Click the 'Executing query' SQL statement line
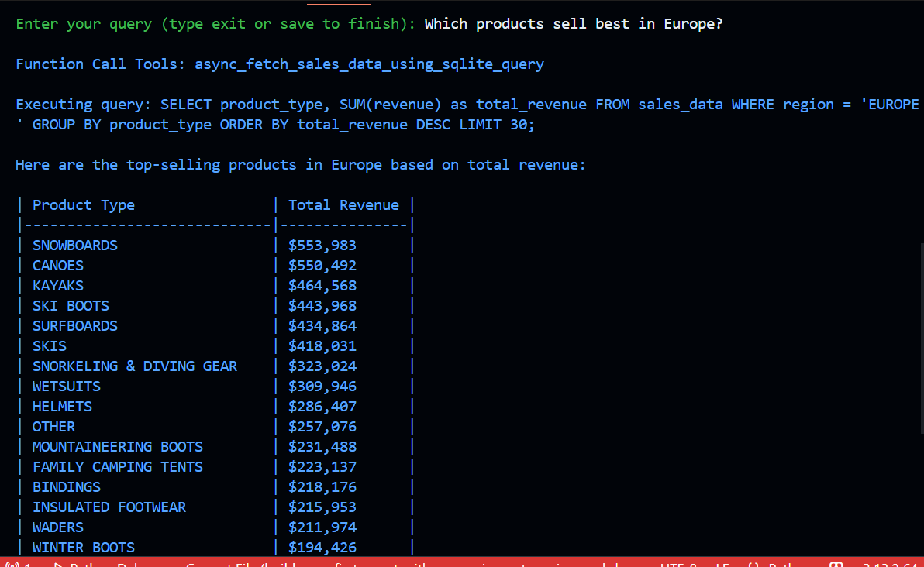 (465, 105)
